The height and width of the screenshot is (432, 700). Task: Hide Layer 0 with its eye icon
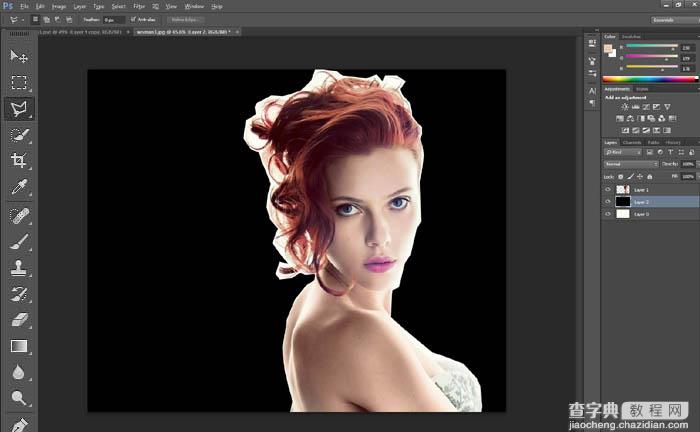pos(608,214)
